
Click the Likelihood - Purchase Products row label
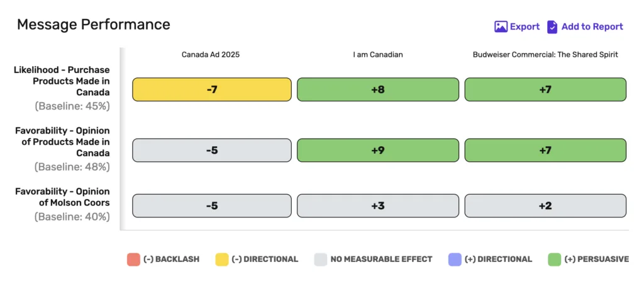tap(62, 81)
